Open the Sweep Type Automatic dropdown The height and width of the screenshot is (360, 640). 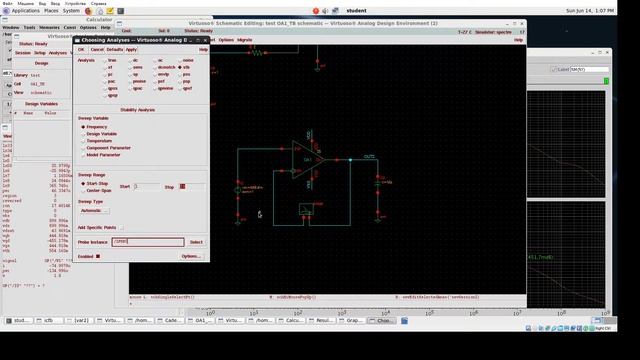(94, 211)
